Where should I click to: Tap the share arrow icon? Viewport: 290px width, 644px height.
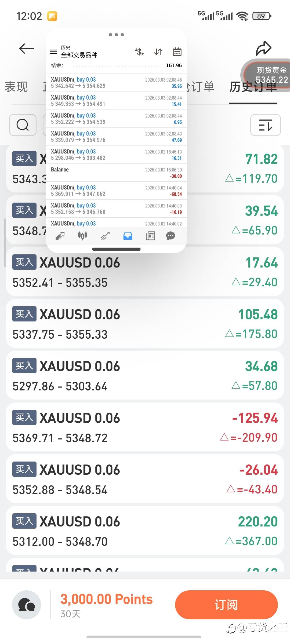[x=263, y=49]
